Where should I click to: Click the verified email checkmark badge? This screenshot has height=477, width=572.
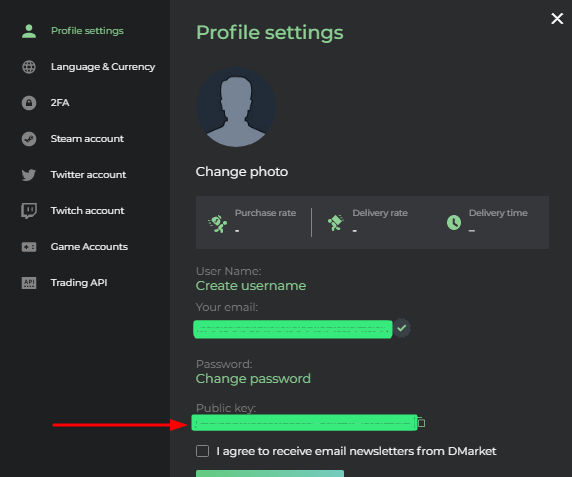pos(402,328)
